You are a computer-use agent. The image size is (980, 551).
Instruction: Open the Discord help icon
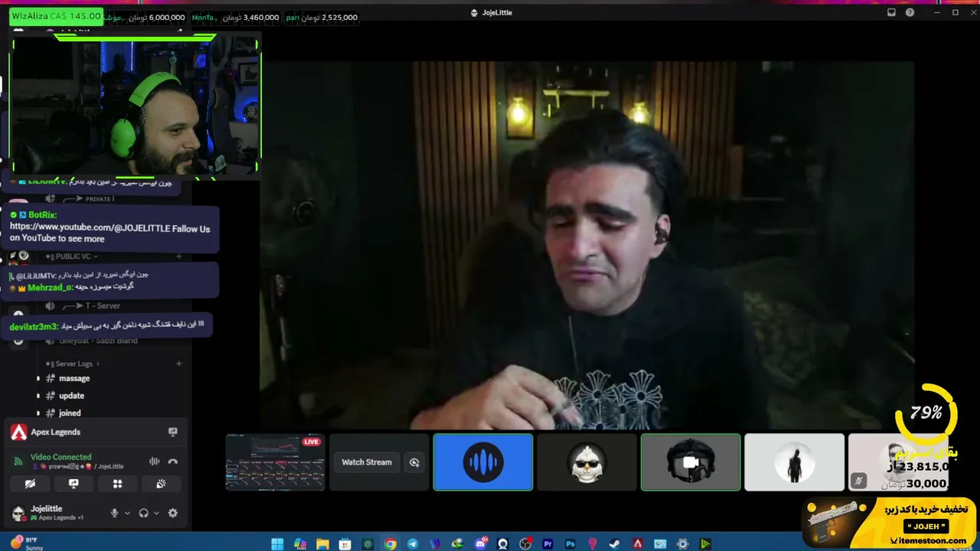coord(910,12)
